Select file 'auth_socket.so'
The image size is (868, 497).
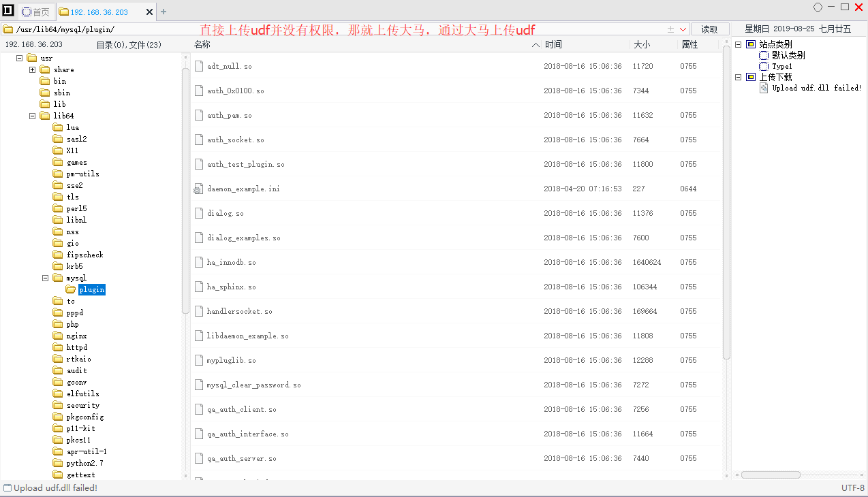[235, 140]
